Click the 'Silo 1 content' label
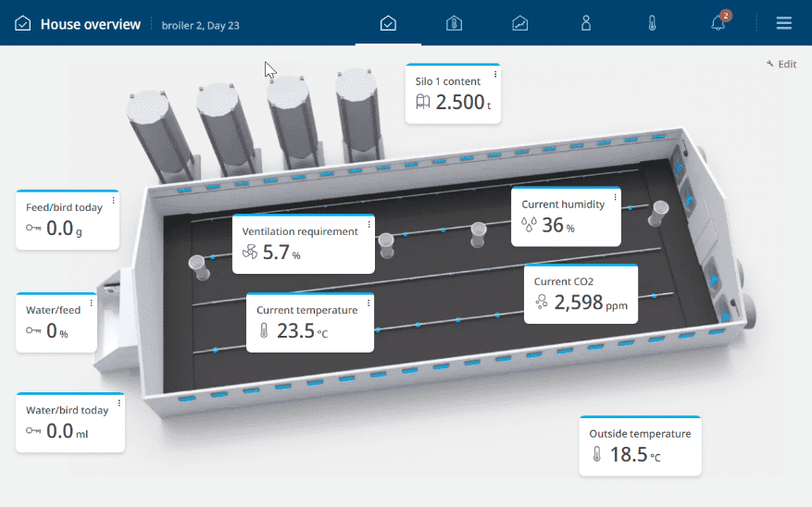Viewport: 812px width, 507px height. 448,81
